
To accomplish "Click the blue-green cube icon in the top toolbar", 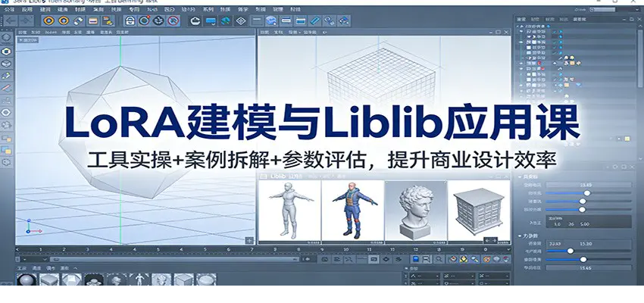I will (226, 20).
